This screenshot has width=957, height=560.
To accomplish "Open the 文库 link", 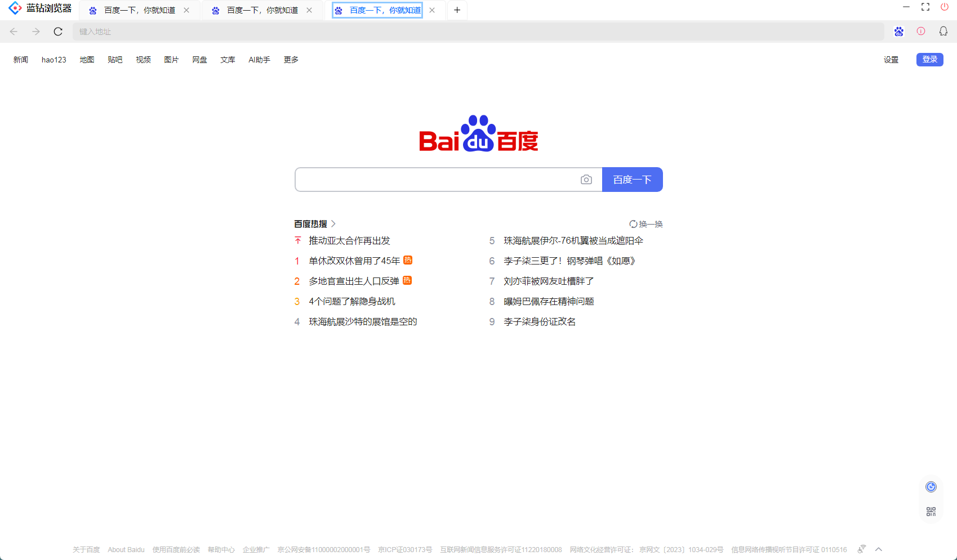I will [x=228, y=60].
